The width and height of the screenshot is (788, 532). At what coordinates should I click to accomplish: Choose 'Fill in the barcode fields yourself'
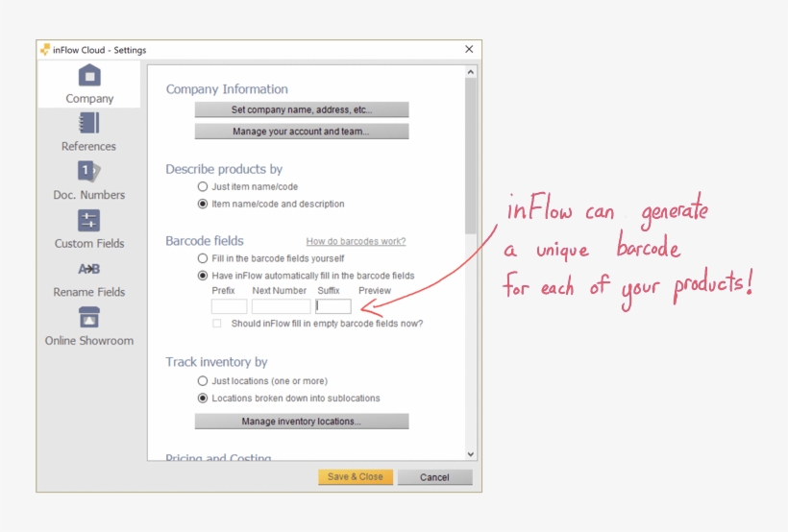(x=203, y=258)
